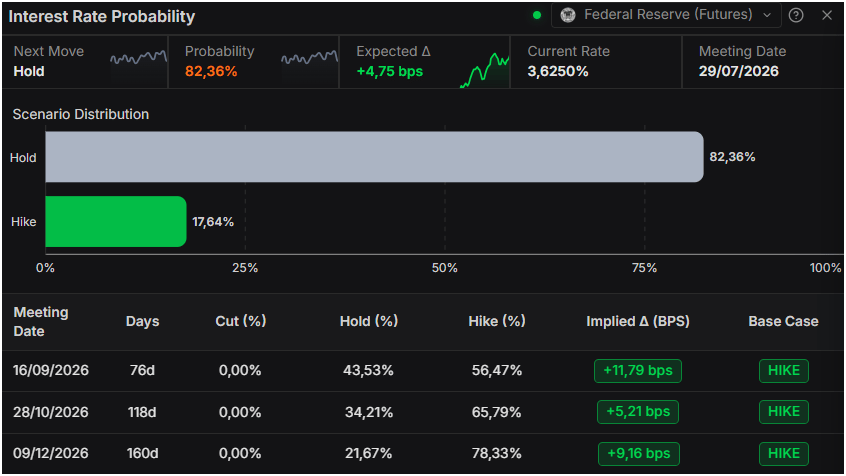Screen dimensions: 846x476
Task: Sort by the Hike (%) column header
Action: click(497, 322)
